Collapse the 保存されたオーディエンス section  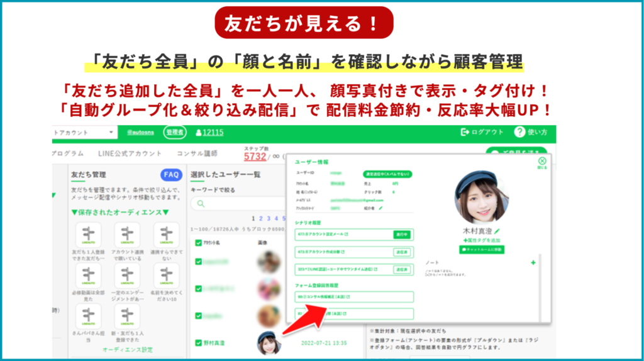pos(120,213)
